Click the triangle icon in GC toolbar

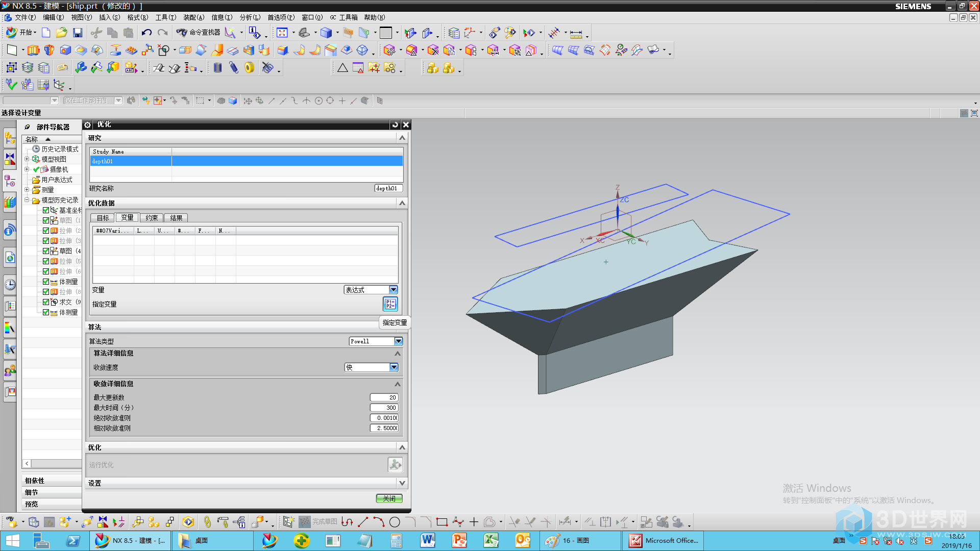click(x=342, y=67)
